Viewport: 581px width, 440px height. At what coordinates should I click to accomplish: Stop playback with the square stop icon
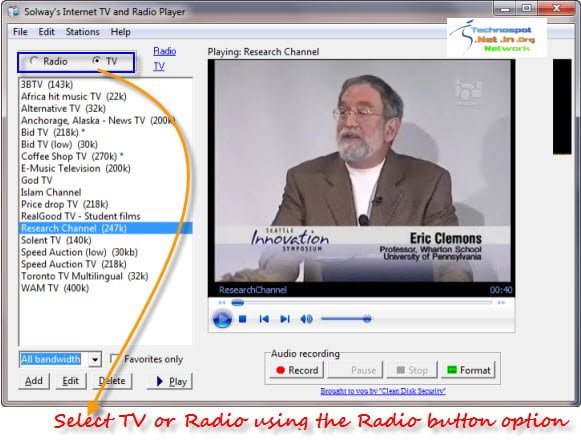point(243,319)
